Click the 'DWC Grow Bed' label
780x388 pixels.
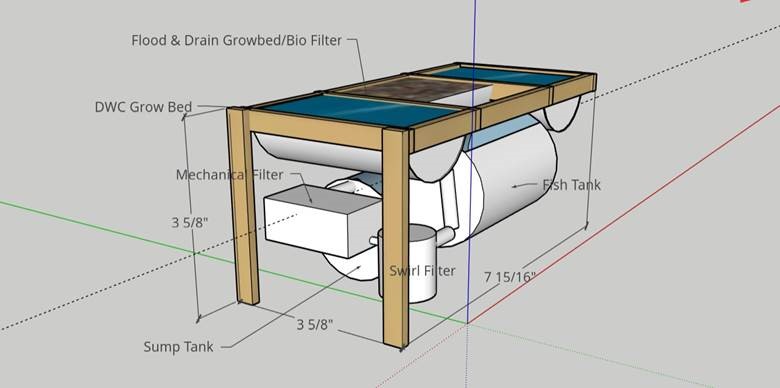click(x=143, y=107)
